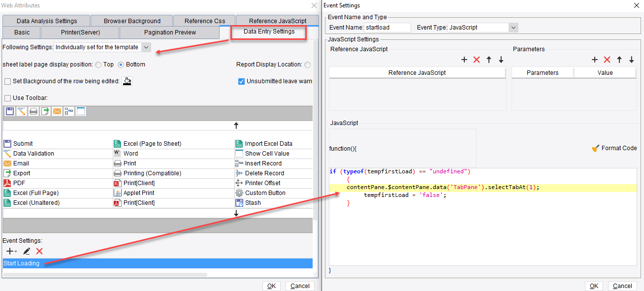This screenshot has width=644, height=291.
Task: Click the Format Code button
Action: pyautogui.click(x=614, y=148)
